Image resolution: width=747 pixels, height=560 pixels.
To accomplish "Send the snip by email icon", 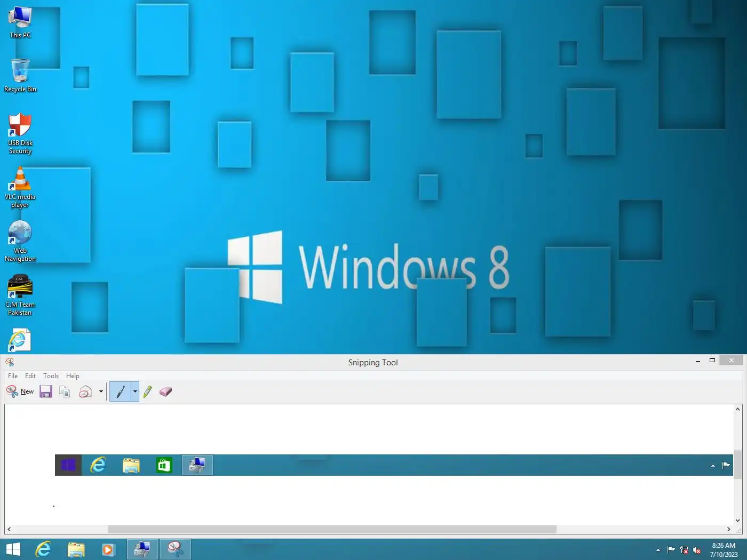I will tap(85, 391).
